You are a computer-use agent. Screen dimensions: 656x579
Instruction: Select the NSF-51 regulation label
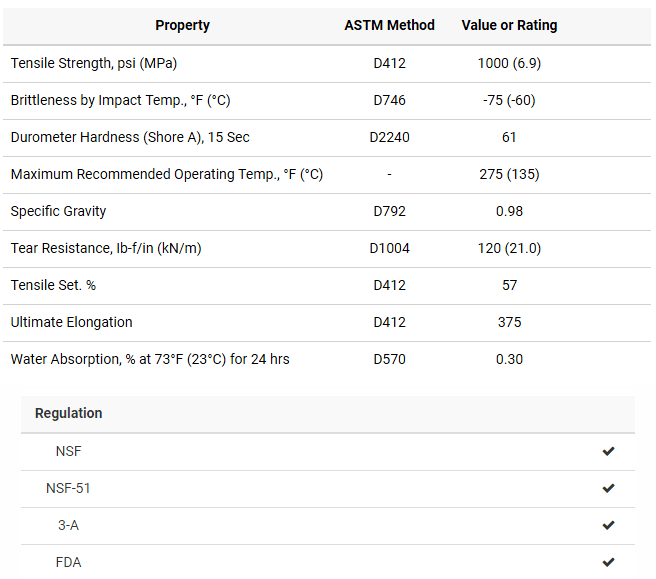coord(68,489)
